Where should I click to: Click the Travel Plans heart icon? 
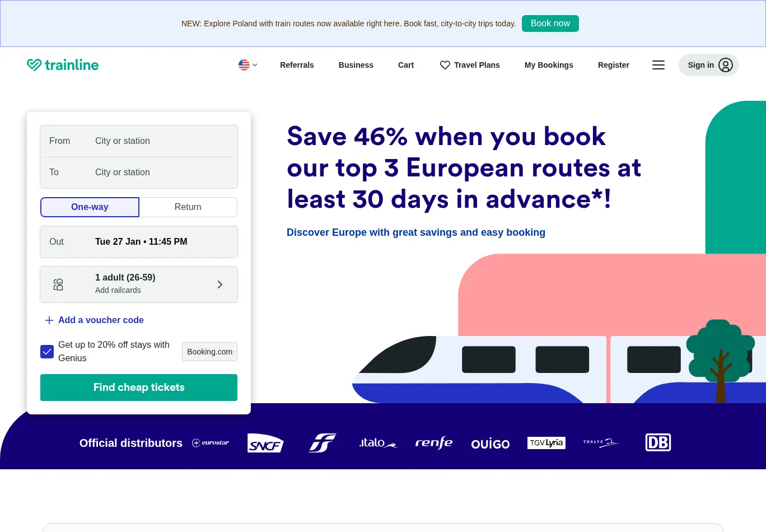point(445,65)
